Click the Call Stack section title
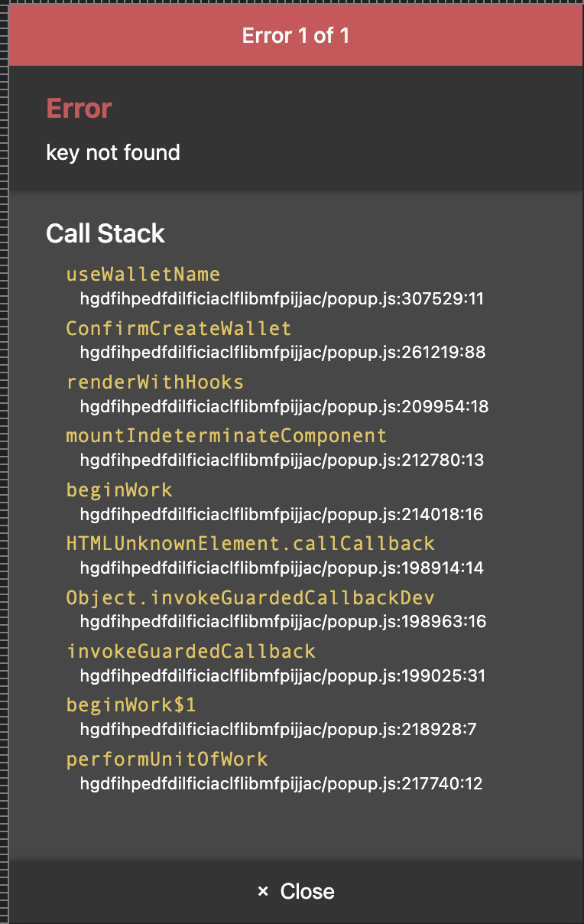Screen dimensions: 584x924 pyautogui.click(x=105, y=233)
